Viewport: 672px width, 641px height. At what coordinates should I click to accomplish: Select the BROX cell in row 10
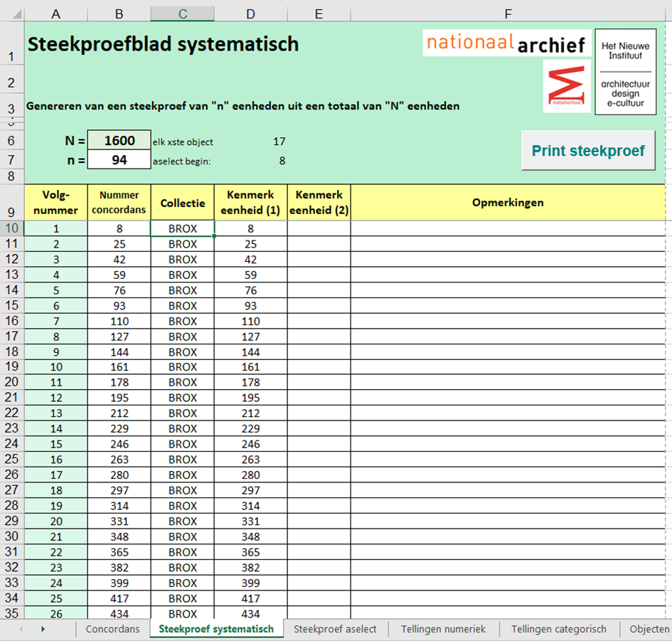point(183,228)
